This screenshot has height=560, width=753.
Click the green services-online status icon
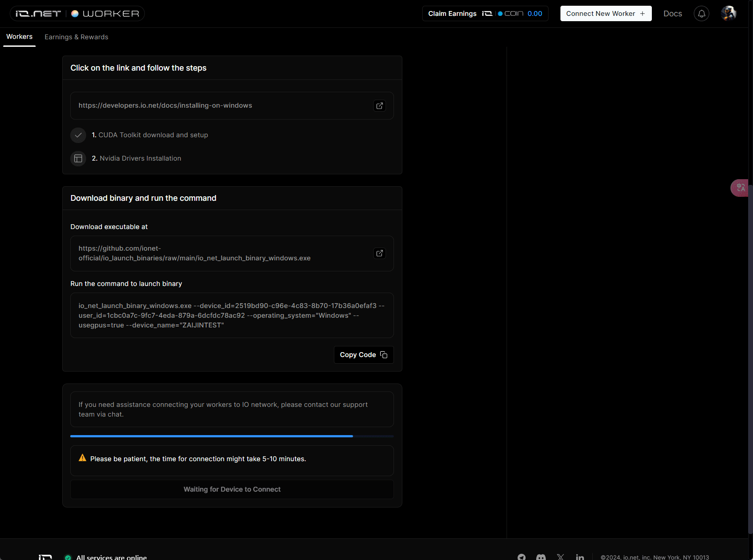coord(68,557)
